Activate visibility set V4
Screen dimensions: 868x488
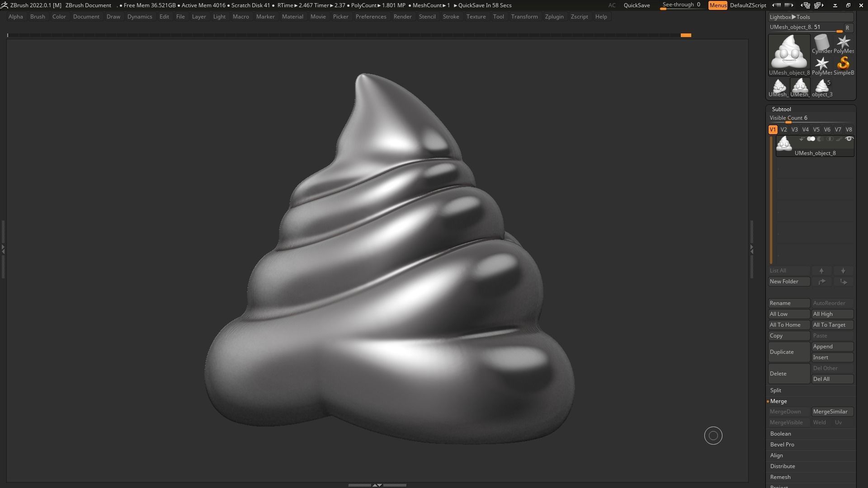pyautogui.click(x=805, y=130)
